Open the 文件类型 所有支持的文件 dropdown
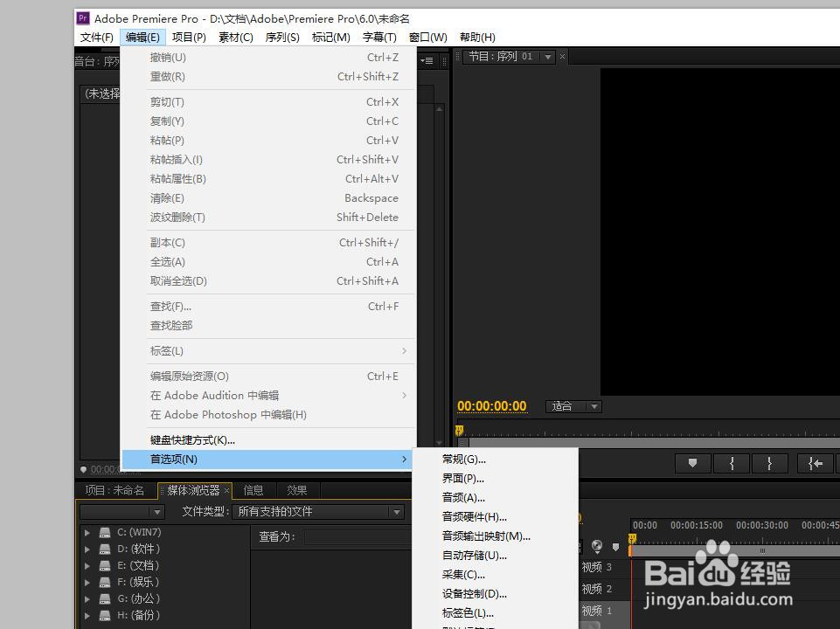 click(319, 512)
